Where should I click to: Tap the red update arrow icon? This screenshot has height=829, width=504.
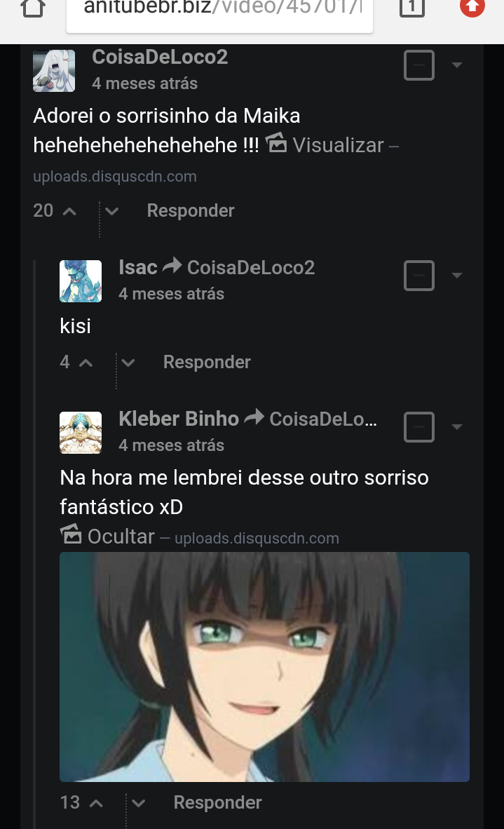point(472,7)
